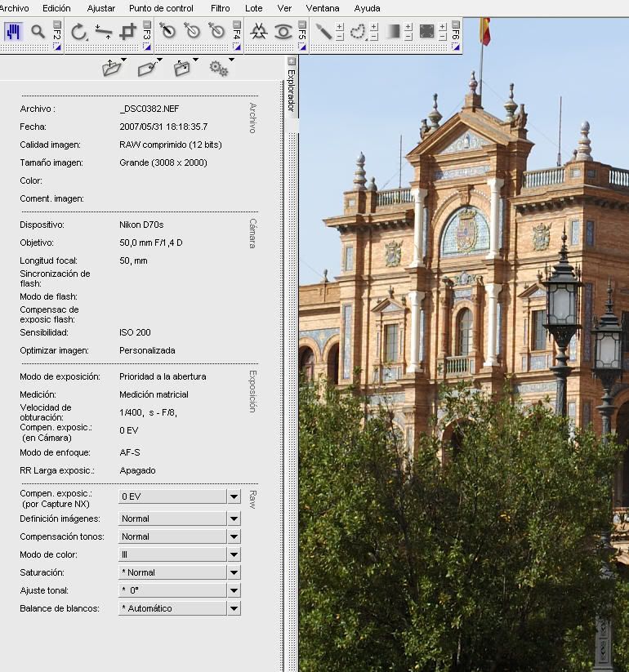This screenshot has width=629, height=672.
Task: Open the Ajustar menu
Action: coord(100,8)
